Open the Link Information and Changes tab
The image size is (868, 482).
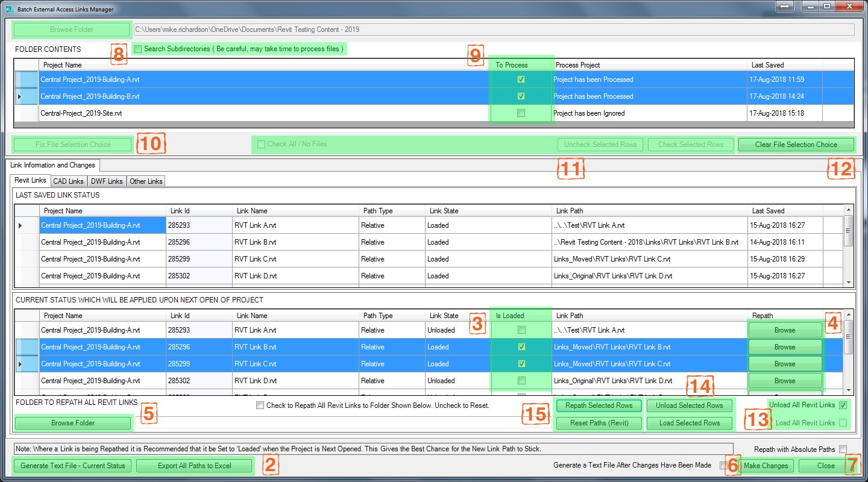click(x=52, y=165)
